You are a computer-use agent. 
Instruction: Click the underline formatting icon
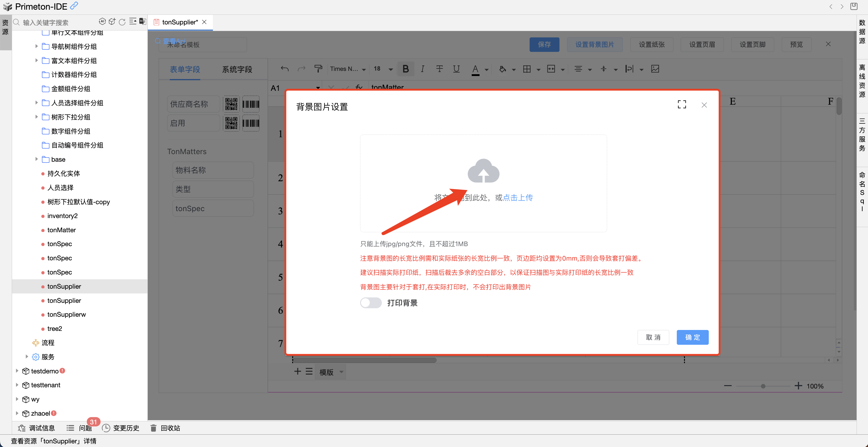coord(456,69)
